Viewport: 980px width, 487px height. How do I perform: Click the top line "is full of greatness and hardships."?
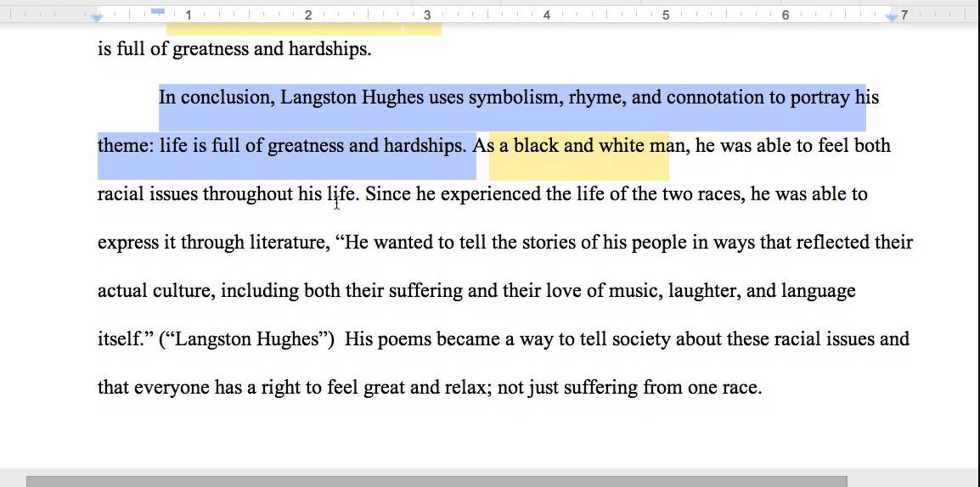tap(234, 49)
